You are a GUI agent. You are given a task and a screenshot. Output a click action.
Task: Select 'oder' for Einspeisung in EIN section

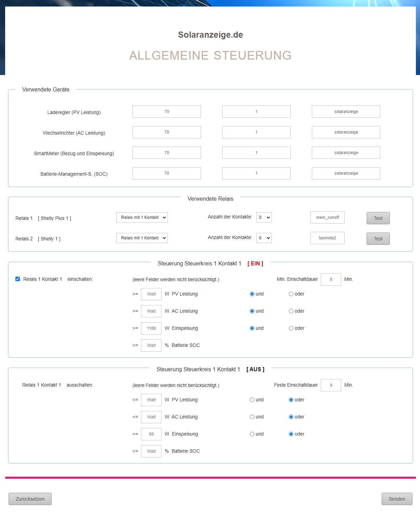coord(291,328)
